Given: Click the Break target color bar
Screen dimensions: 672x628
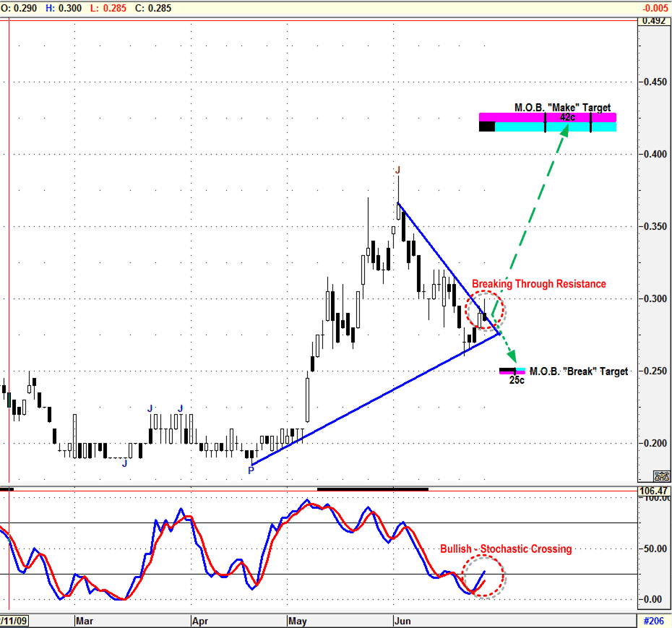Looking at the screenshot, I should [512, 371].
